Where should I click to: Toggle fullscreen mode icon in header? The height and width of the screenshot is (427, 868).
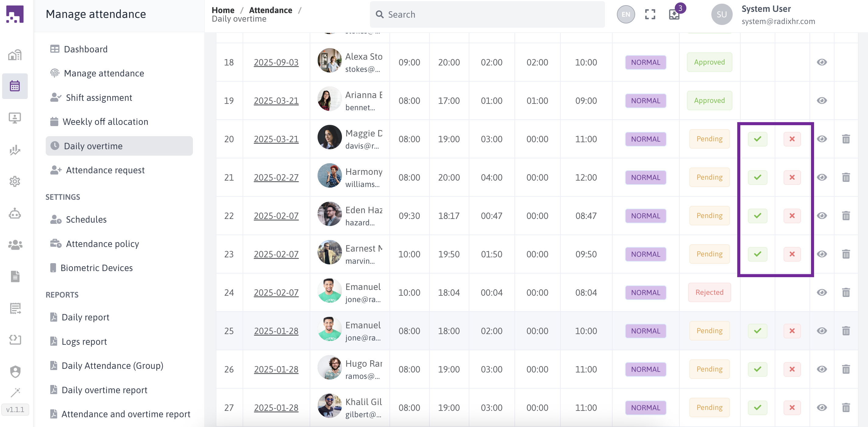[650, 15]
